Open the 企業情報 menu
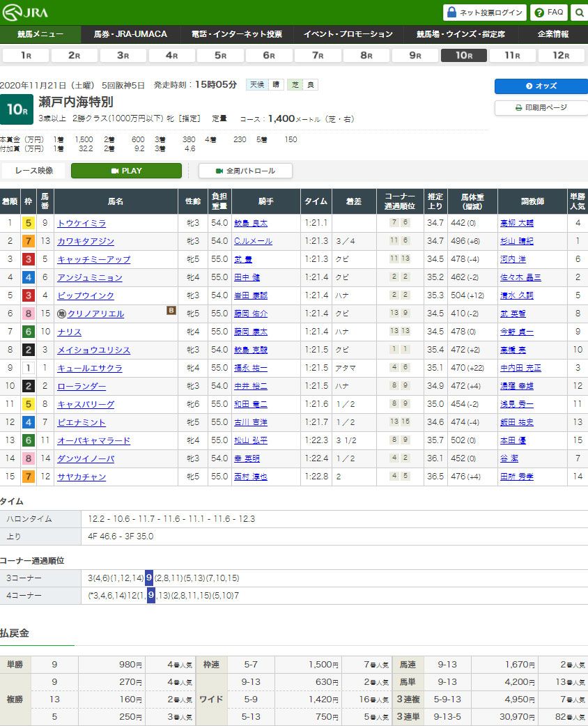588x726 pixels. (552, 34)
